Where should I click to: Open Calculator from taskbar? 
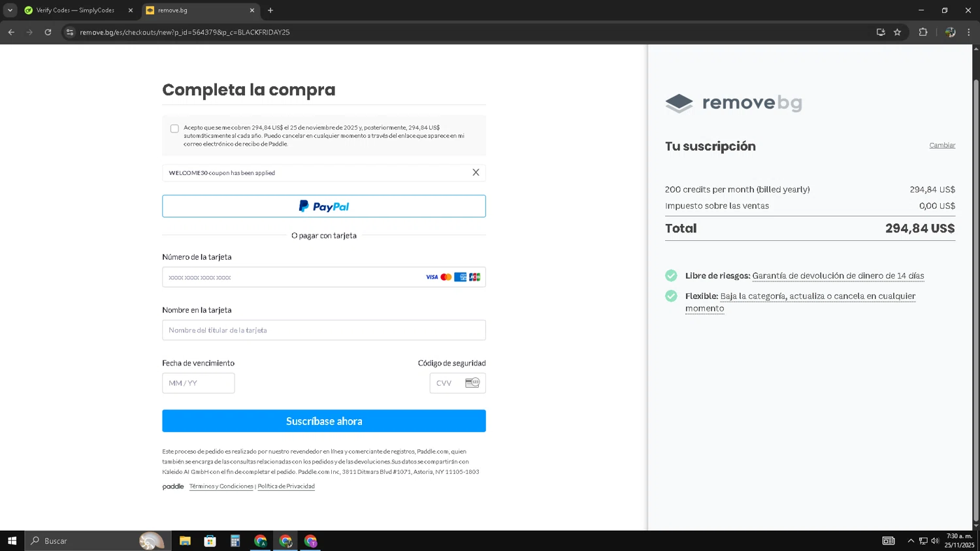pyautogui.click(x=235, y=541)
